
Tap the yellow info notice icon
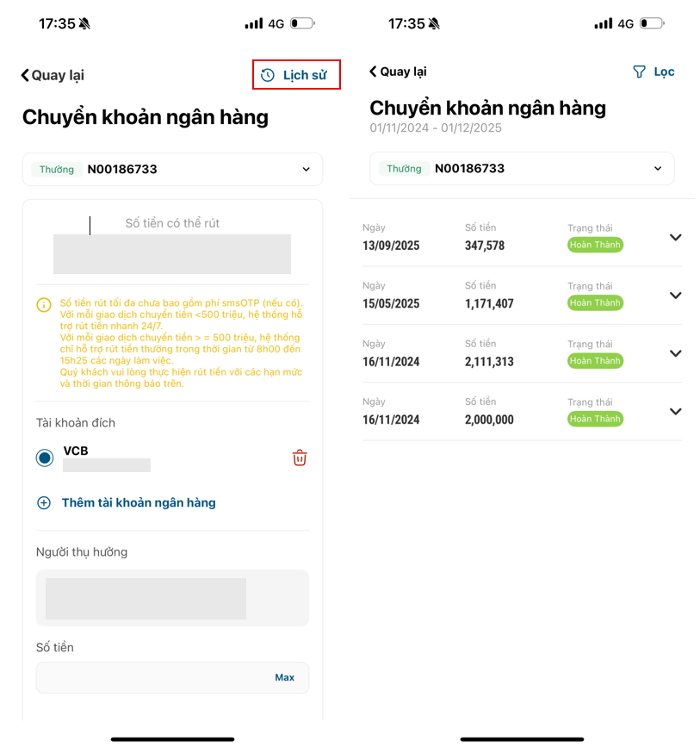tap(44, 305)
